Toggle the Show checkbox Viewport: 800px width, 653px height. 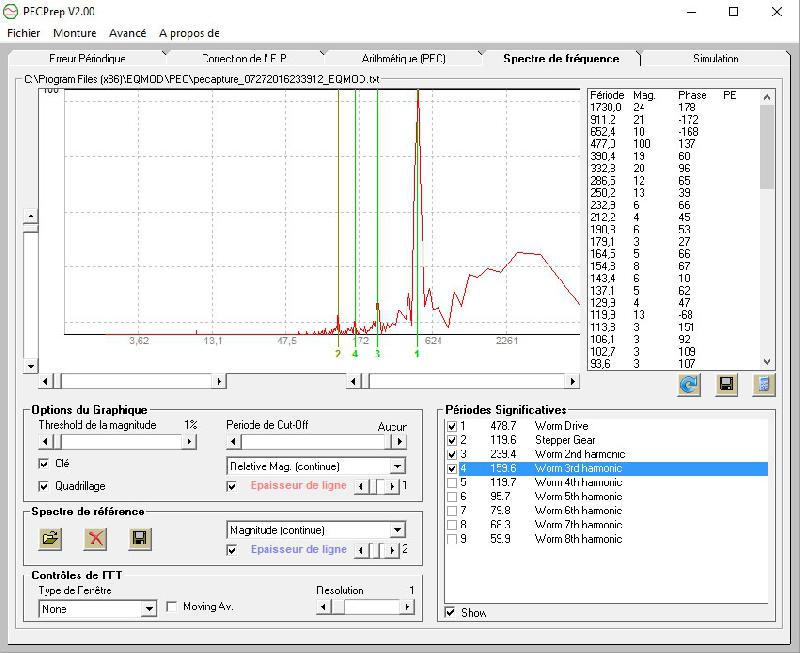[x=450, y=613]
